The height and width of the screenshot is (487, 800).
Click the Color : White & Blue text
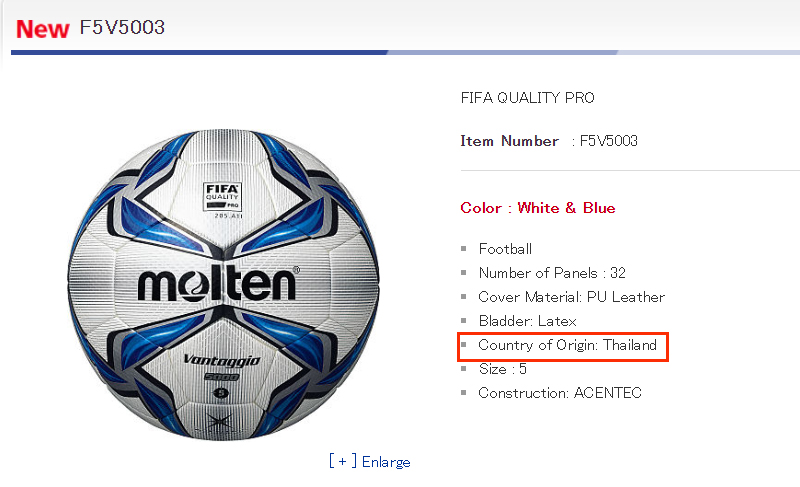coord(538,208)
